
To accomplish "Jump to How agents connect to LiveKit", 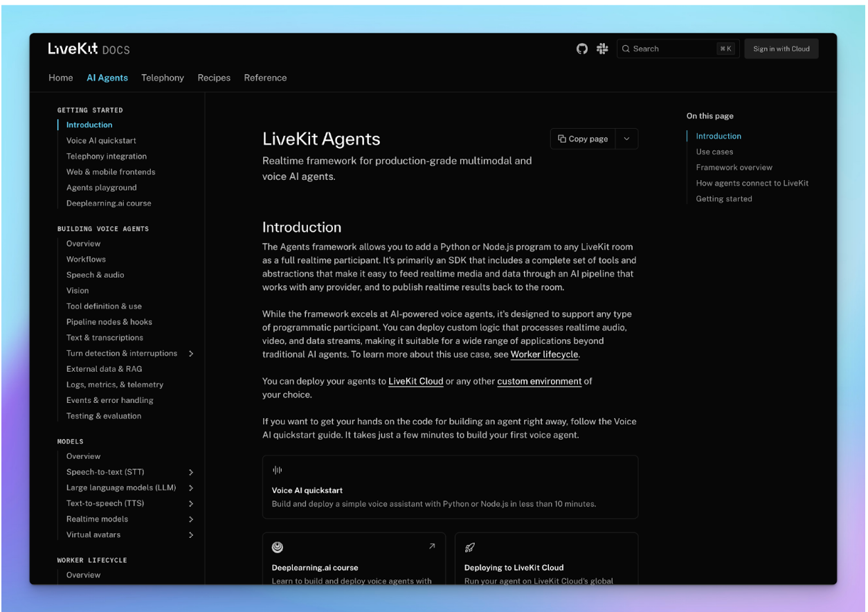I will click(752, 183).
